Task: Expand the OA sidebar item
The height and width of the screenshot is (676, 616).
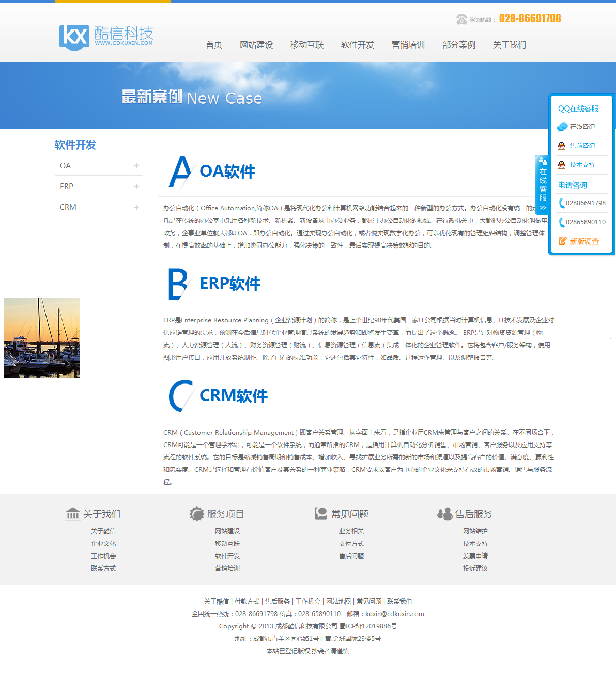Action: (136, 166)
